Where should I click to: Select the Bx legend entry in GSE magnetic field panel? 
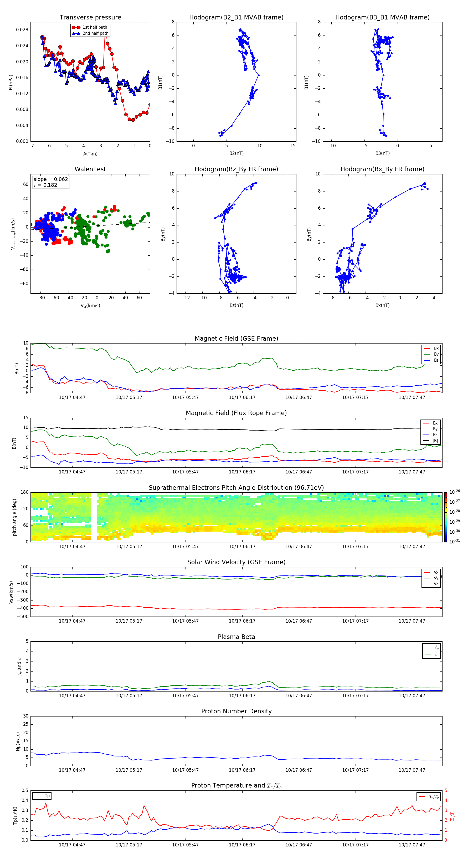(x=431, y=349)
